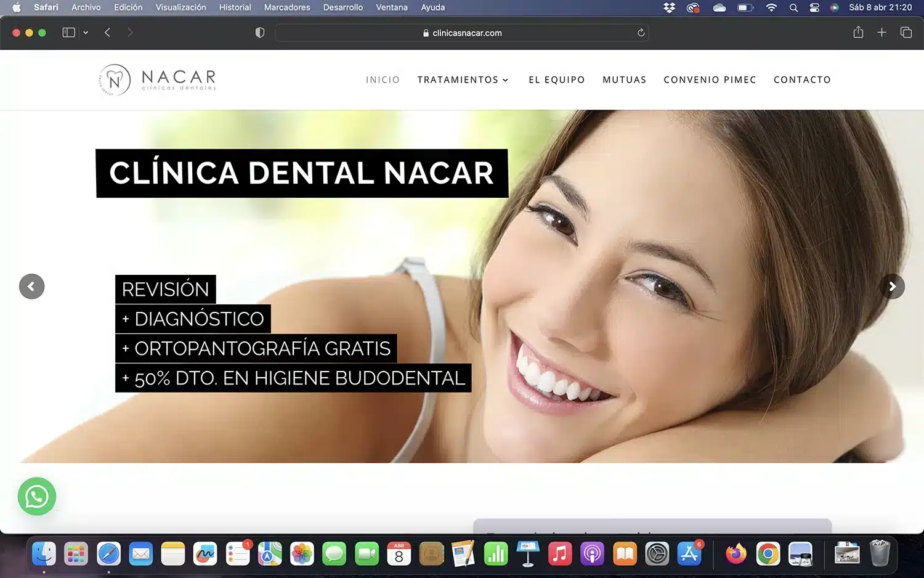Viewport: 924px width, 578px height.
Task: Open macOS Control Center toggles
Action: (x=814, y=7)
